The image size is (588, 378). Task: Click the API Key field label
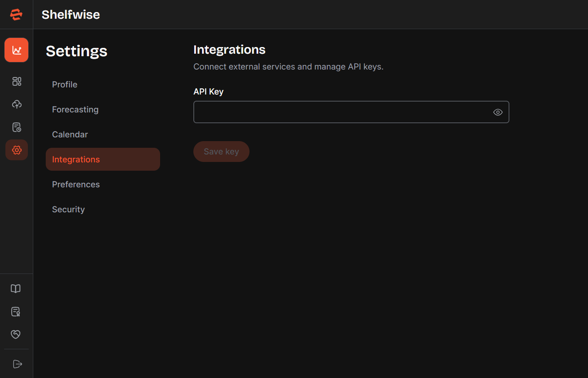tap(208, 92)
